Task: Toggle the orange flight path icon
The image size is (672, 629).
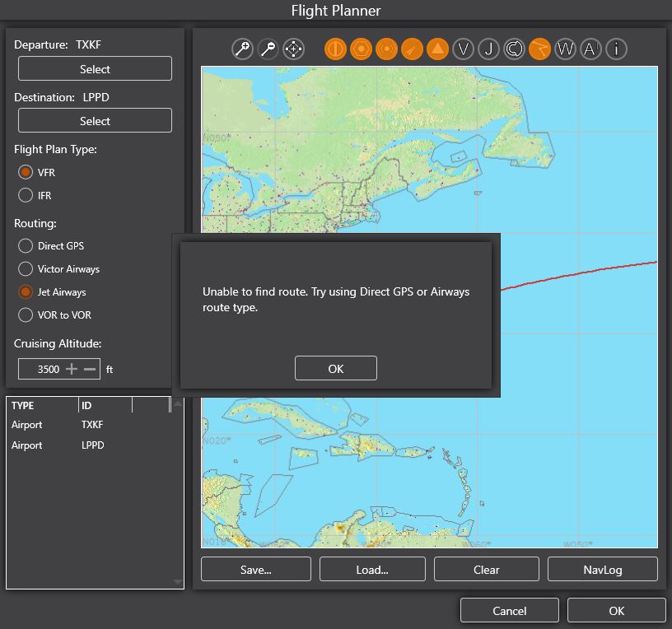Action: pyautogui.click(x=539, y=49)
